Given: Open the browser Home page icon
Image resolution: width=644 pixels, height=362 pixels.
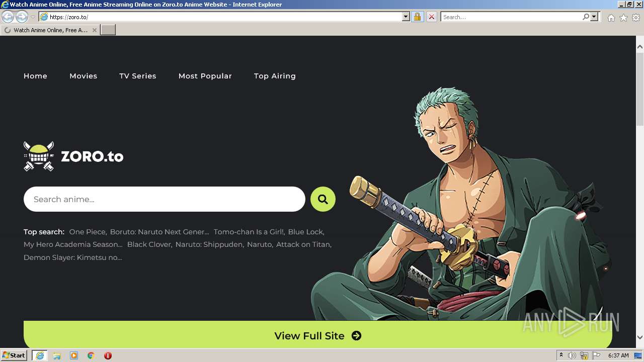Looking at the screenshot, I should 611,18.
